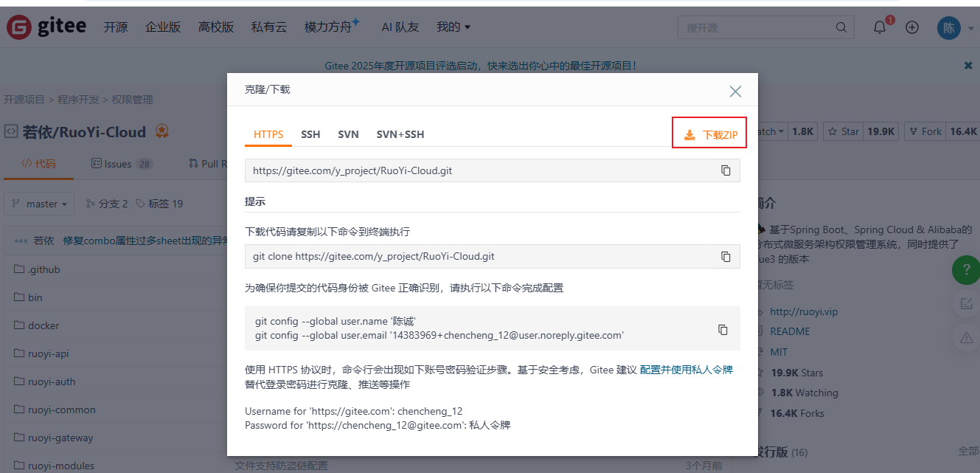Click the docker folder icon
The width and height of the screenshot is (980, 473).
coord(19,325)
